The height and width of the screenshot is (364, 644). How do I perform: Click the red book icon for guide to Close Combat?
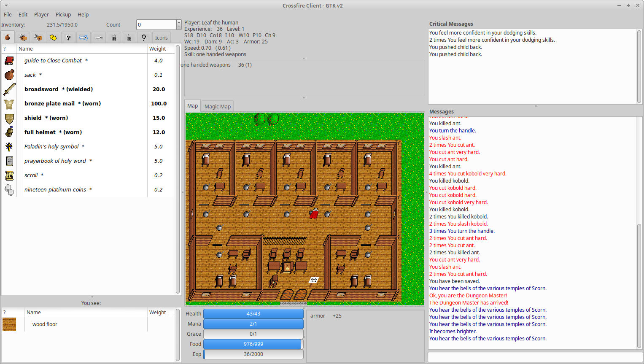click(9, 61)
